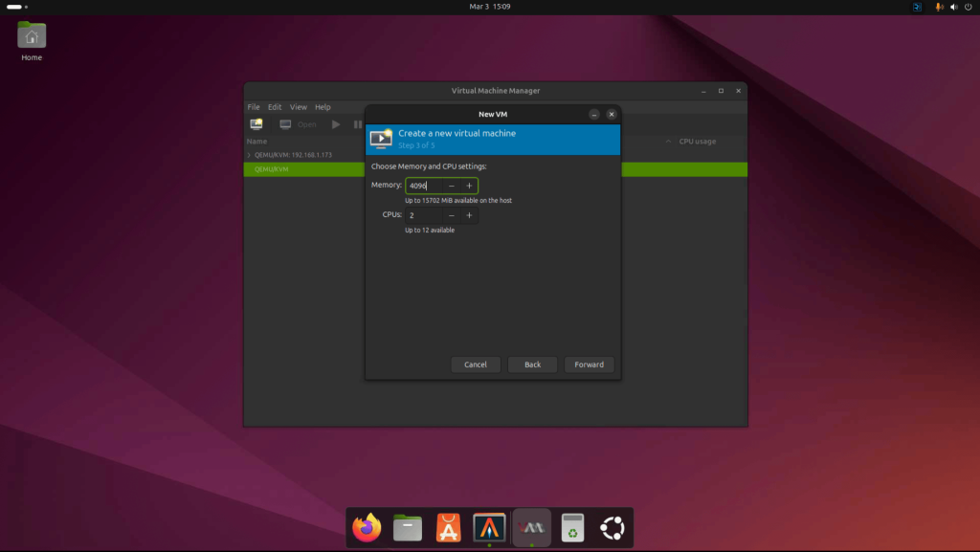The image size is (980, 552).
Task: Open the View menu
Action: (x=298, y=106)
